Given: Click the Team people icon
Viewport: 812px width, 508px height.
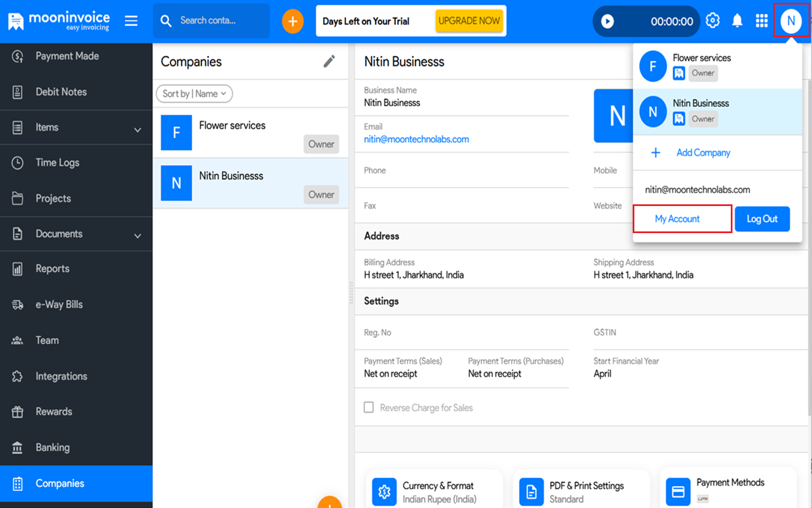Looking at the screenshot, I should pyautogui.click(x=17, y=340).
